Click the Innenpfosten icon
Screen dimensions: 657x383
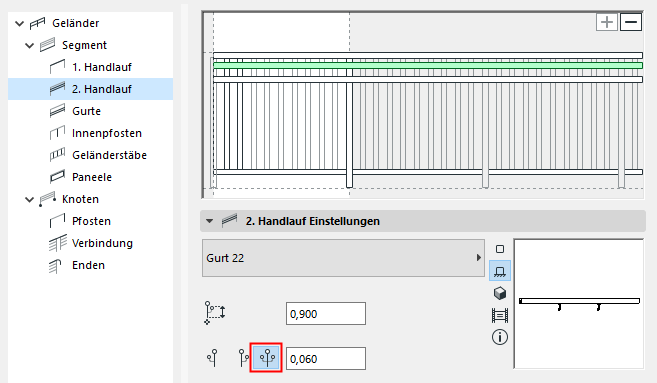[x=57, y=132]
